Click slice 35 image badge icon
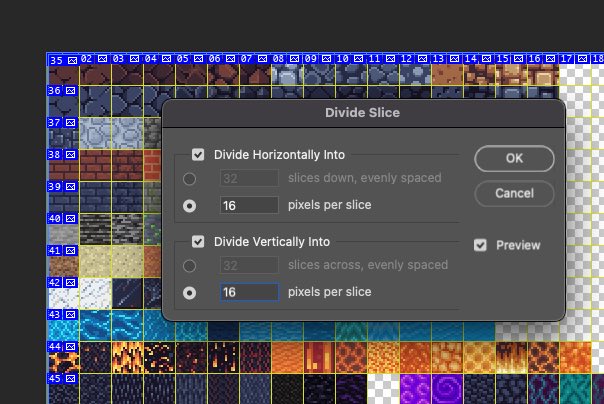 click(72, 60)
